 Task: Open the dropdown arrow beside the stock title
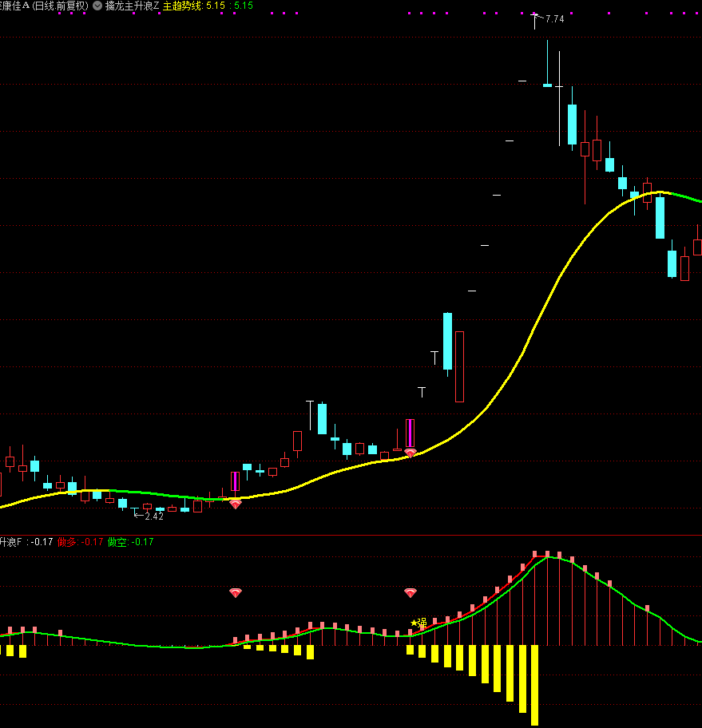[97, 6]
